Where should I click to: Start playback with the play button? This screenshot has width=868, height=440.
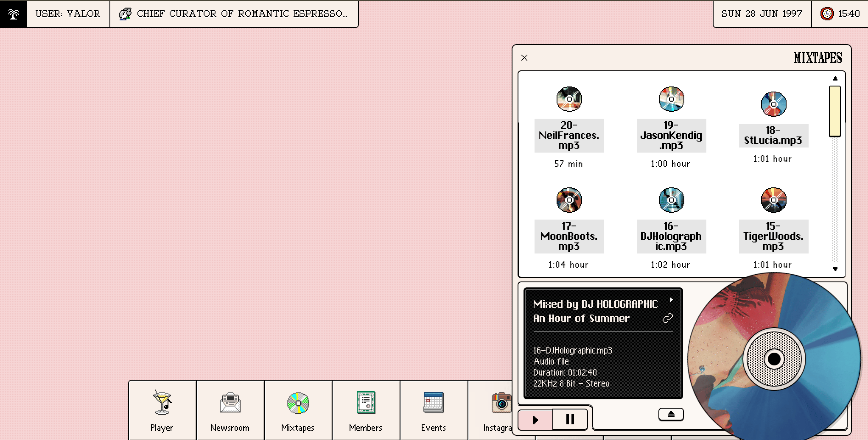[535, 420]
